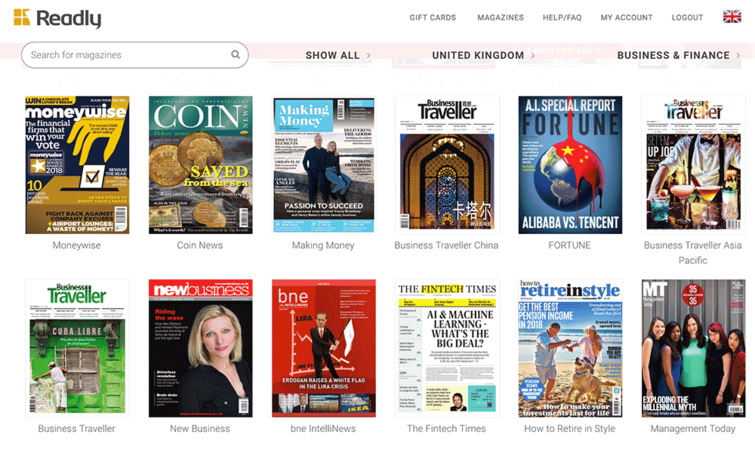The image size is (755, 453).
Task: Click the bne IntelliNews title text
Action: tap(323, 428)
